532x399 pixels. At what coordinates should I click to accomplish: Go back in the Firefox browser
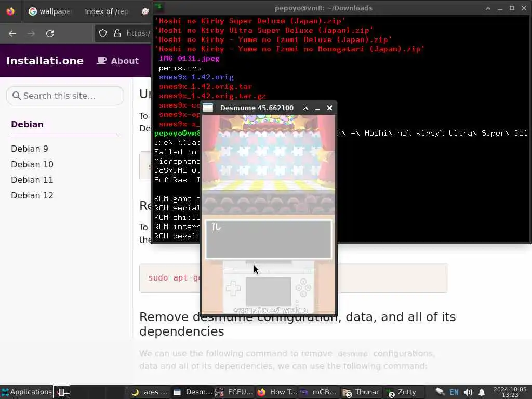point(12,33)
